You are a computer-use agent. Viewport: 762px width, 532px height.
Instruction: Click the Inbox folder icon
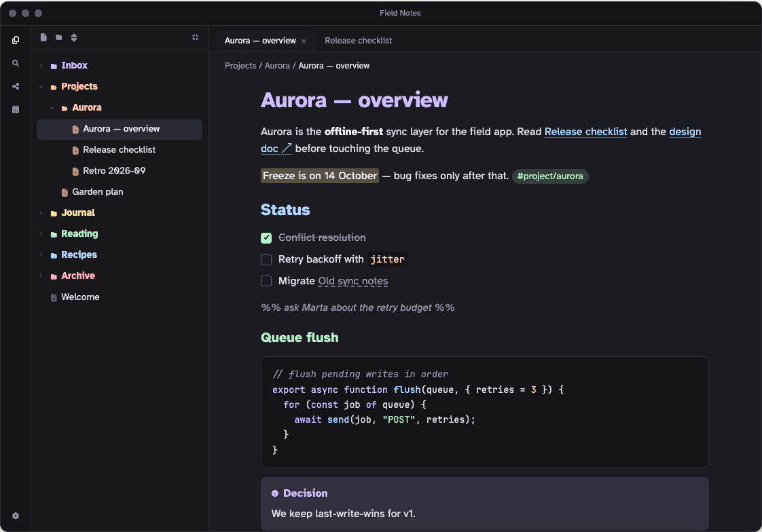click(x=54, y=66)
